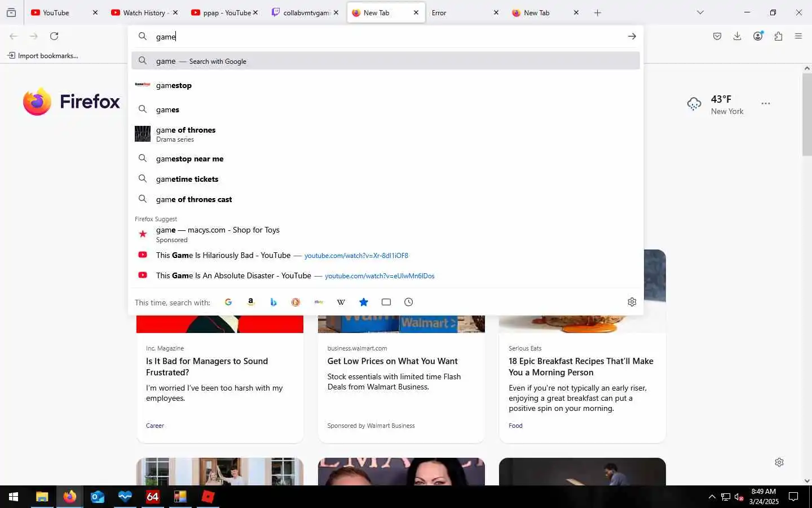Click Import bookmarks in bookmarks toolbar
Image resolution: width=812 pixels, height=508 pixels.
43,55
